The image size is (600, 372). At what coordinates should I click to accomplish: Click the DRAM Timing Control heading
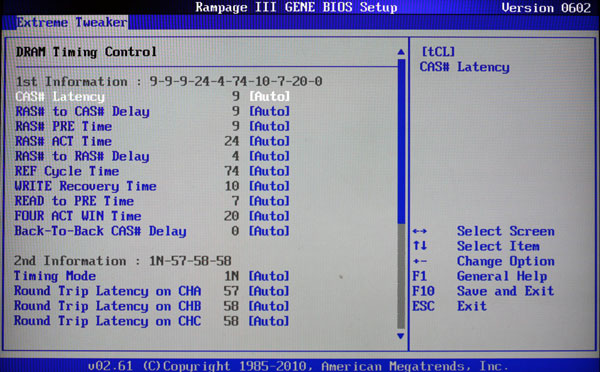click(86, 52)
